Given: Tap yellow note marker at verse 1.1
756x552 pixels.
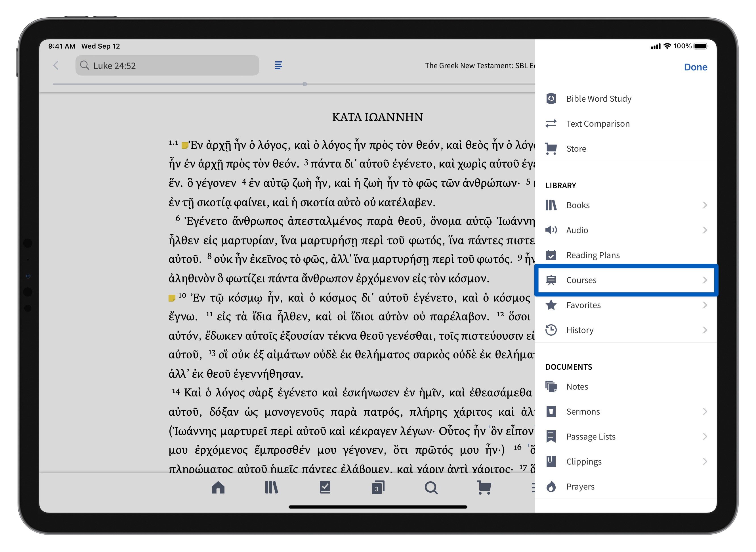Looking at the screenshot, I should [x=185, y=145].
